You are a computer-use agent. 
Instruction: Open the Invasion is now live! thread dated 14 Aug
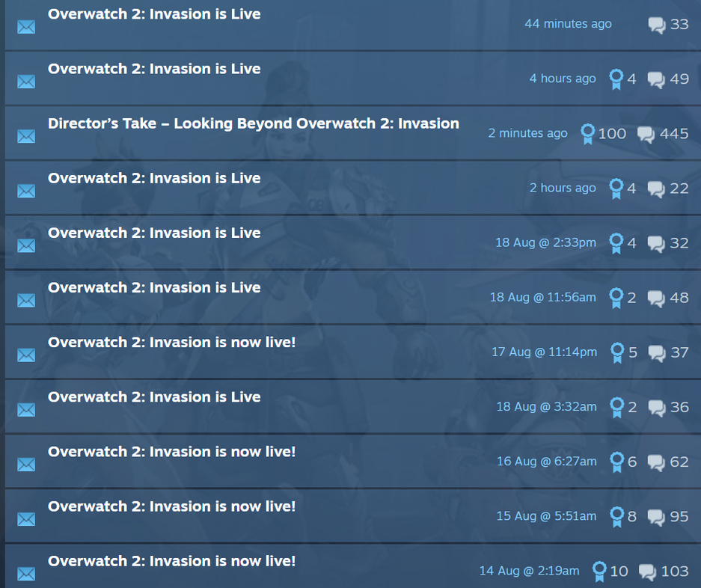click(171, 561)
